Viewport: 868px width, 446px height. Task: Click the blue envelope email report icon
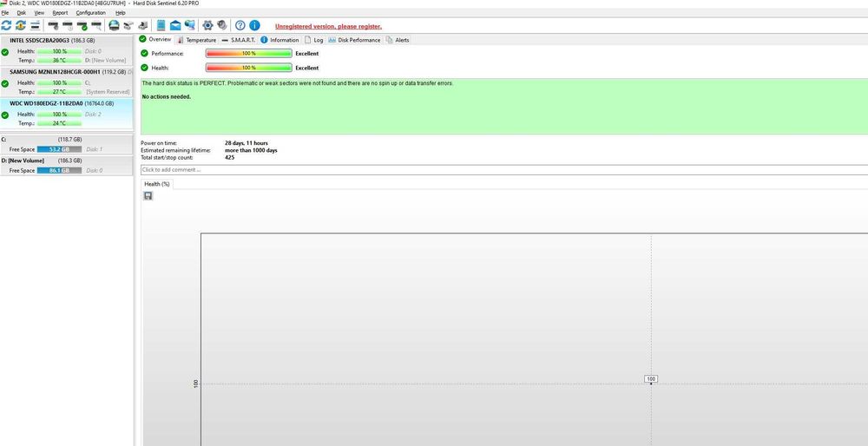175,25
